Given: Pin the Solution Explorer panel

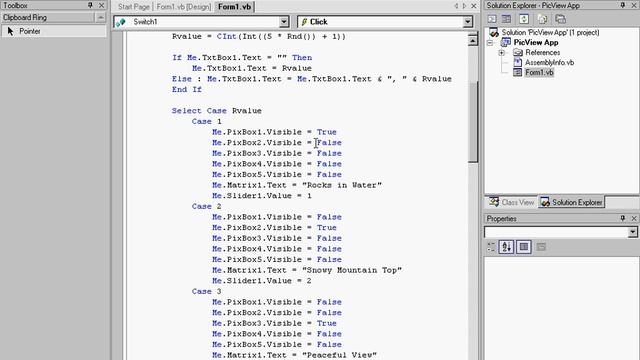Looking at the screenshot, I should [x=622, y=5].
